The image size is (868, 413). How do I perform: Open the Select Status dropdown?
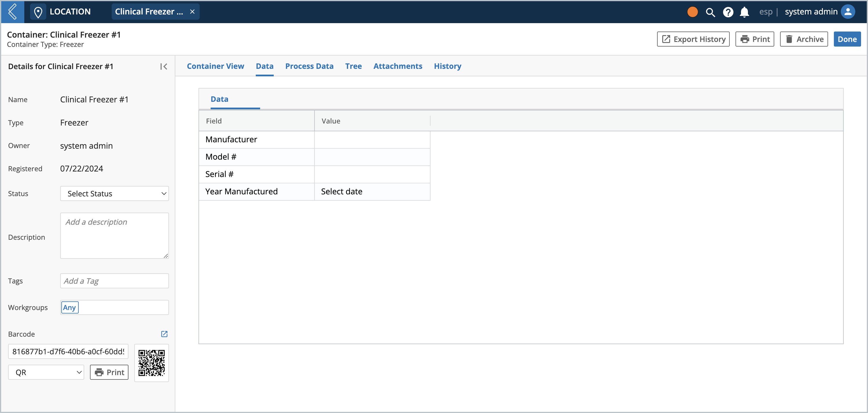(x=115, y=193)
